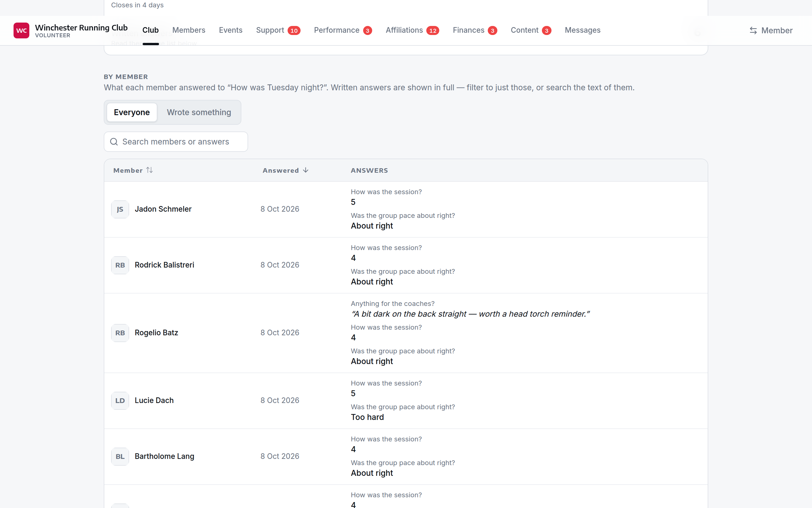The image size is (812, 508).
Task: Click the switch icon beside Member
Action: pyautogui.click(x=753, y=30)
